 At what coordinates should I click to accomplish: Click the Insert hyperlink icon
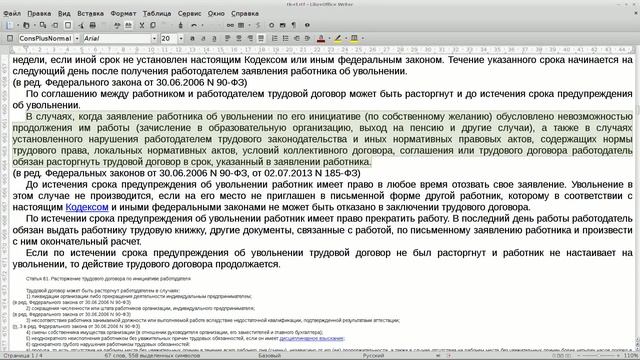click(x=230, y=25)
